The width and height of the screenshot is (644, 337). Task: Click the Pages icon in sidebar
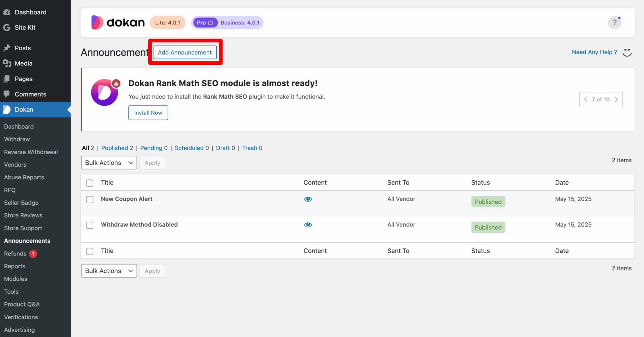7,79
